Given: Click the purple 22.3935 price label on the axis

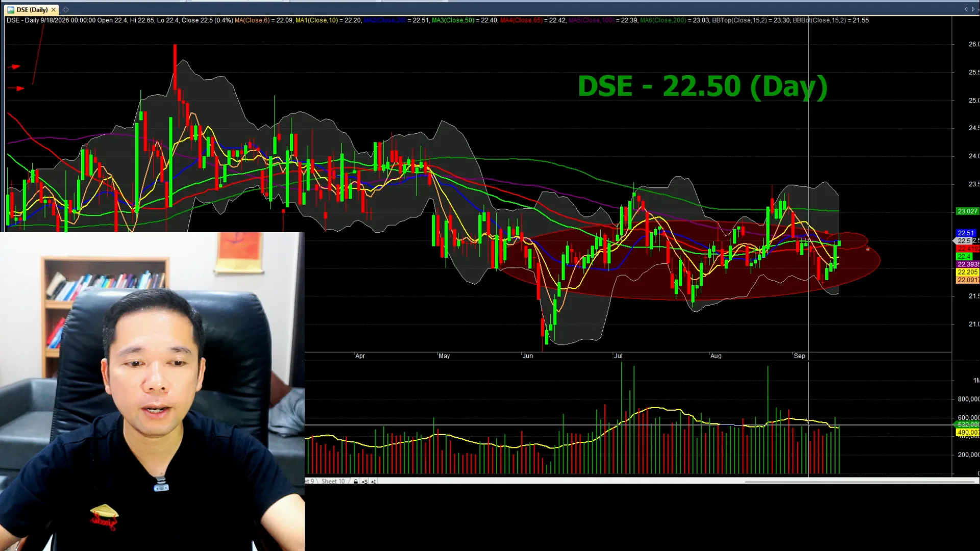Looking at the screenshot, I should point(967,264).
